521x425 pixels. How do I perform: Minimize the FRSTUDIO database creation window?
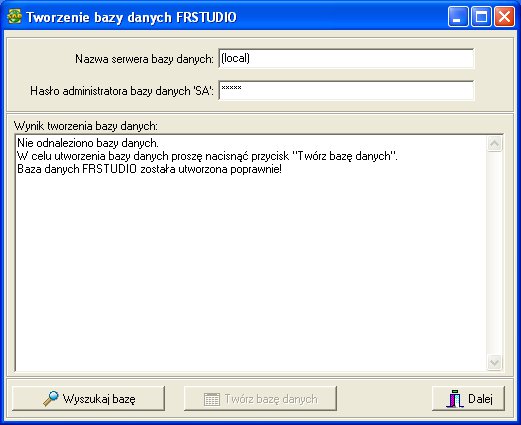click(458, 16)
